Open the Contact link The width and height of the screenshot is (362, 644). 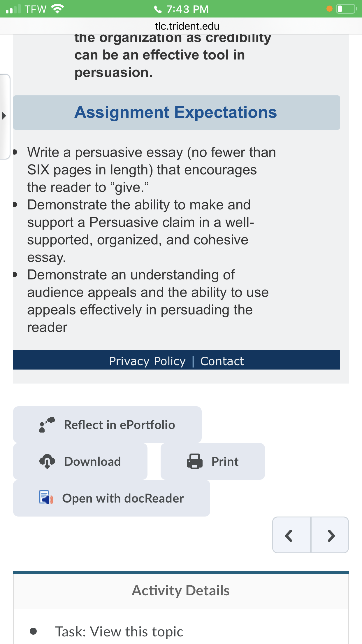click(222, 361)
